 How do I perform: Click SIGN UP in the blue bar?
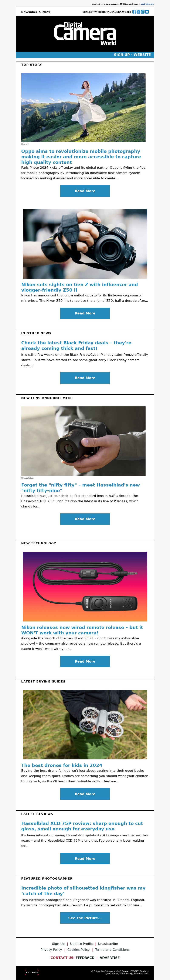coord(122,55)
